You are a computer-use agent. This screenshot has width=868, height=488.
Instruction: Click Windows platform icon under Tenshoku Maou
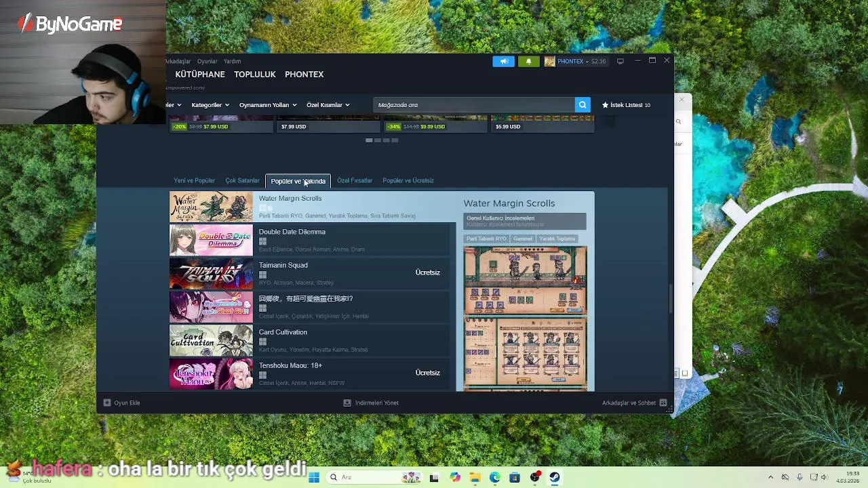click(262, 375)
